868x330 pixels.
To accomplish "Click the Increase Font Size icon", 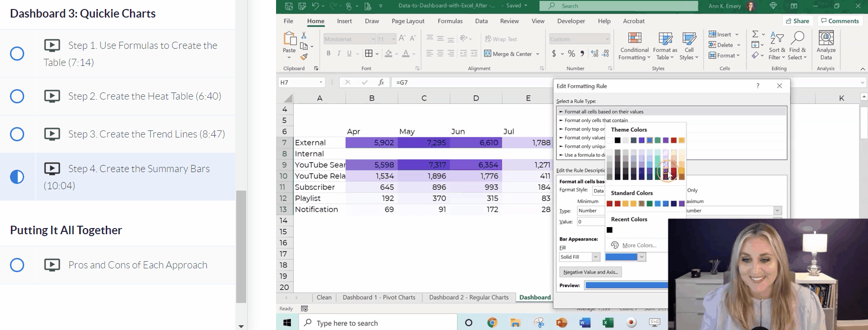I will (x=402, y=38).
